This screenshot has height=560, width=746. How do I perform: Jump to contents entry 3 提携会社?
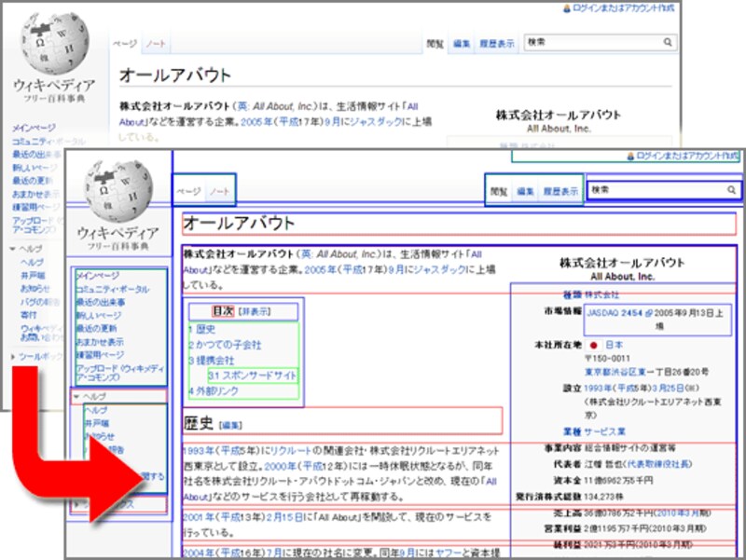pyautogui.click(x=212, y=361)
